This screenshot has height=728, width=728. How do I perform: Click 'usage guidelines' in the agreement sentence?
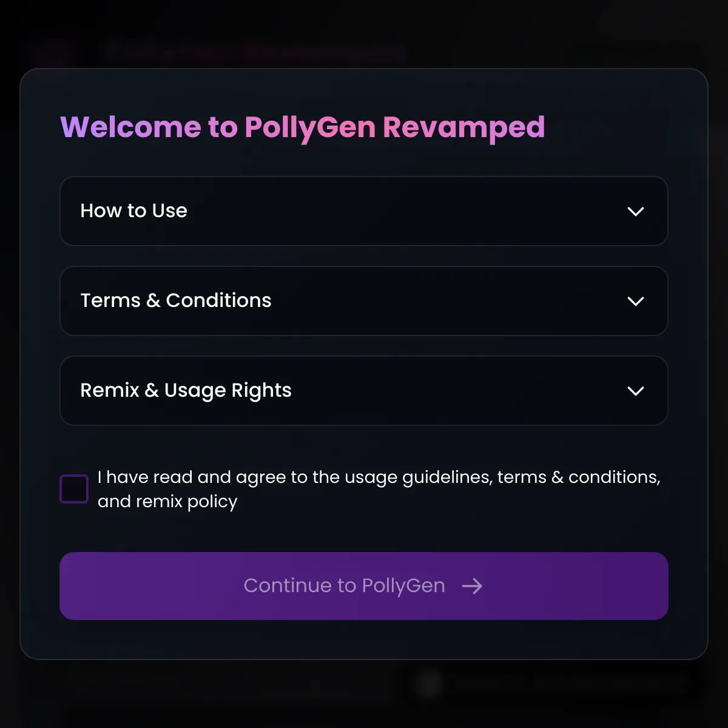[x=418, y=477]
